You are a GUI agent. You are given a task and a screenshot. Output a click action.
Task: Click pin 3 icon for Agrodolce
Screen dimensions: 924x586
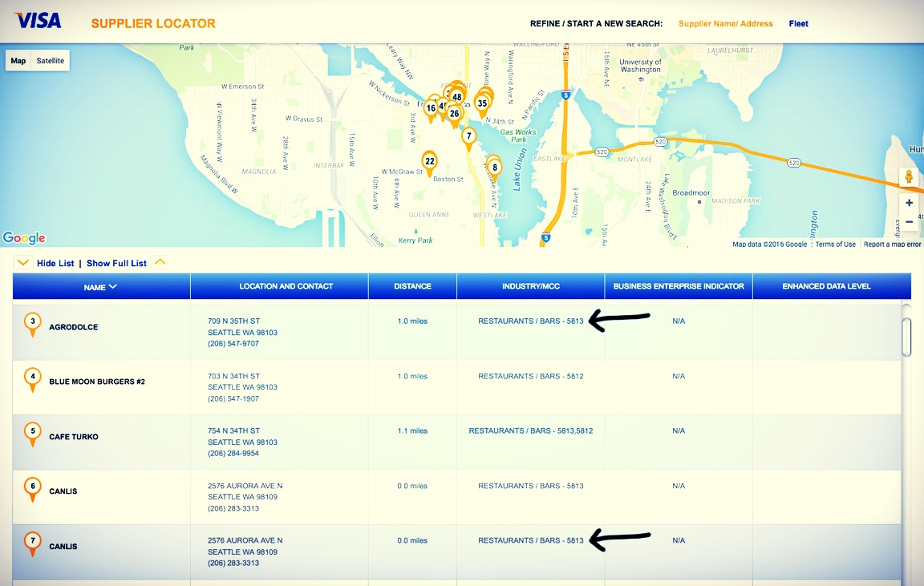pyautogui.click(x=33, y=325)
